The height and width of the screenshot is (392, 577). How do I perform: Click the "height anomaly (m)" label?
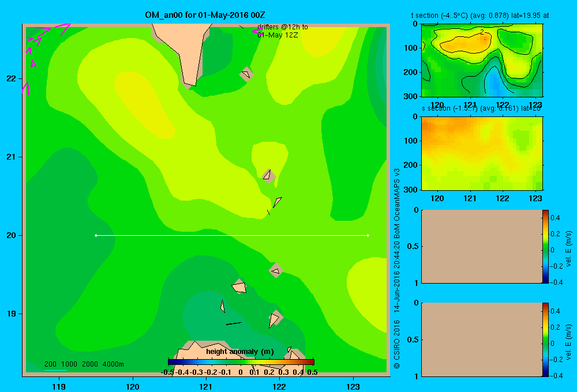[x=240, y=352]
